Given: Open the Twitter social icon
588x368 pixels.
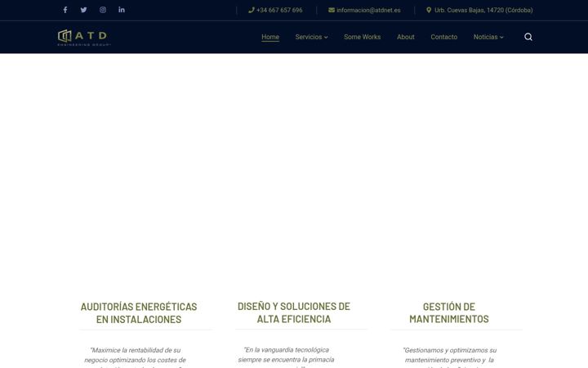Looking at the screenshot, I should [83, 10].
